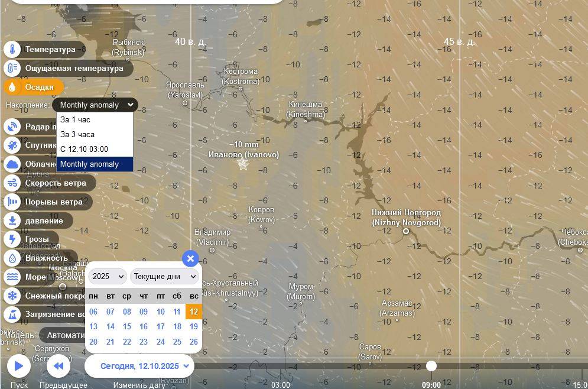
Task: Click the orange precipitation drop icon
Action: click(x=12, y=87)
